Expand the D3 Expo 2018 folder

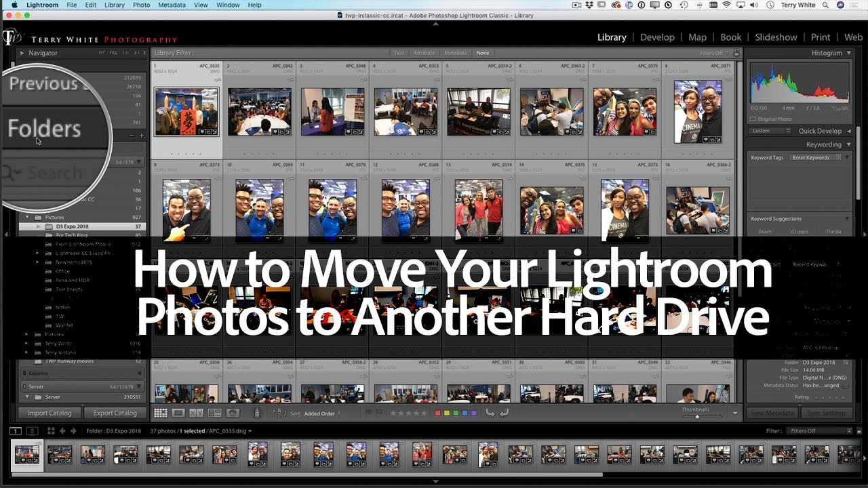coord(39,226)
